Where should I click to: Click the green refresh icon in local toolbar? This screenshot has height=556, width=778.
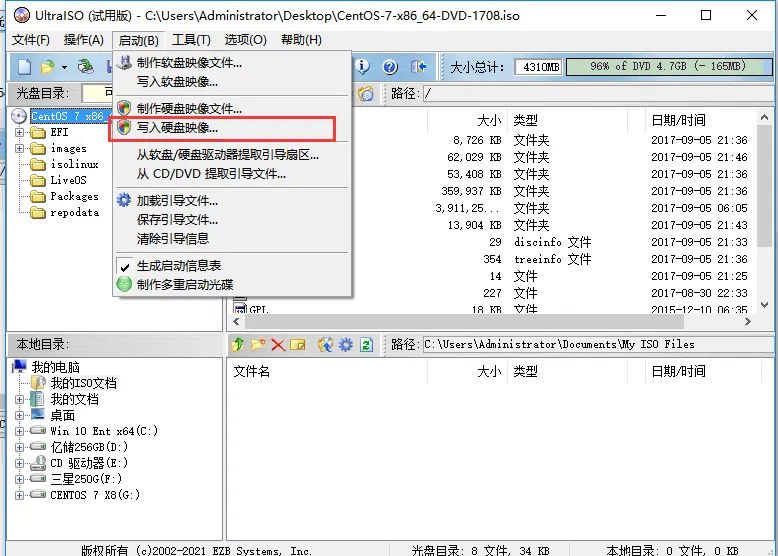click(367, 344)
